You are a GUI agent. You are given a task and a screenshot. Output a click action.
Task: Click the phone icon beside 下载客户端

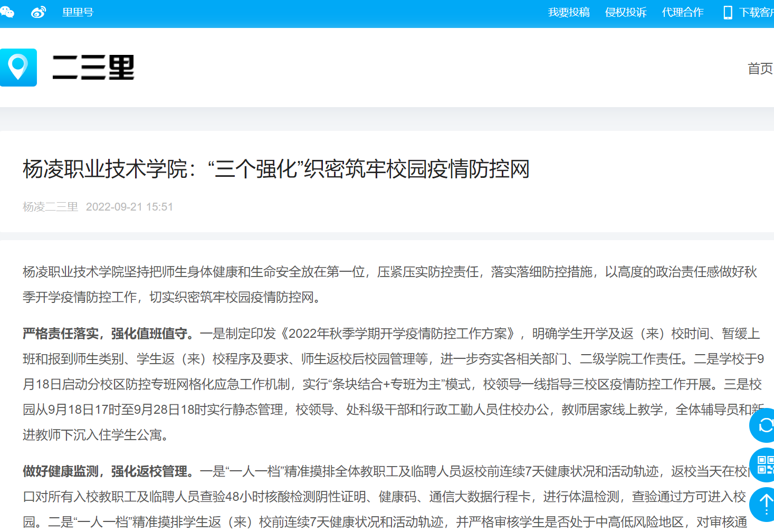pos(728,13)
